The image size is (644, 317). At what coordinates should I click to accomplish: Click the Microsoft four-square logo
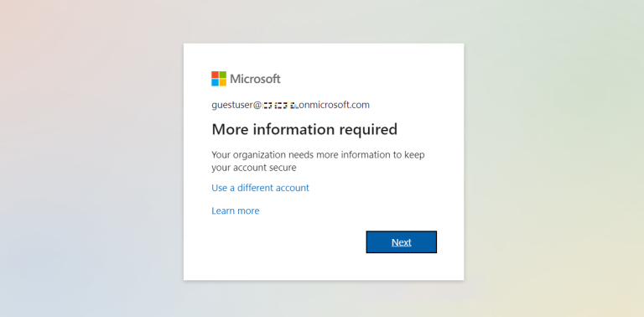[219, 79]
